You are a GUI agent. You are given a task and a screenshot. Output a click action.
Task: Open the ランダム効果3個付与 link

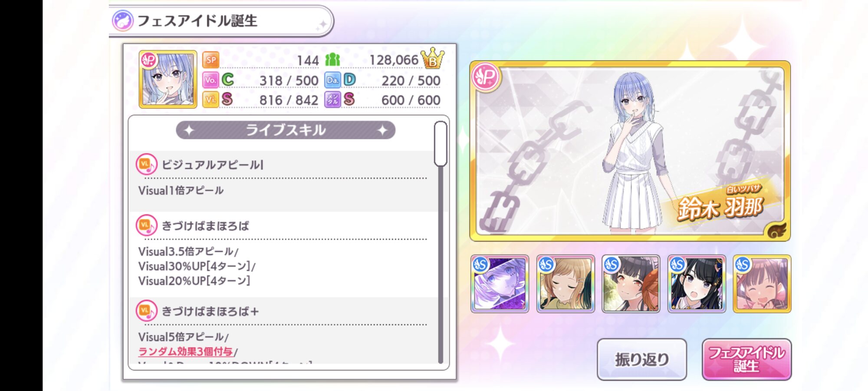coord(186,351)
